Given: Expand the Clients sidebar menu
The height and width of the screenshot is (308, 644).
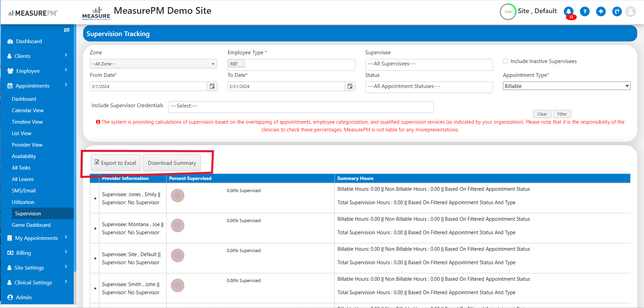Looking at the screenshot, I should click(x=37, y=56).
